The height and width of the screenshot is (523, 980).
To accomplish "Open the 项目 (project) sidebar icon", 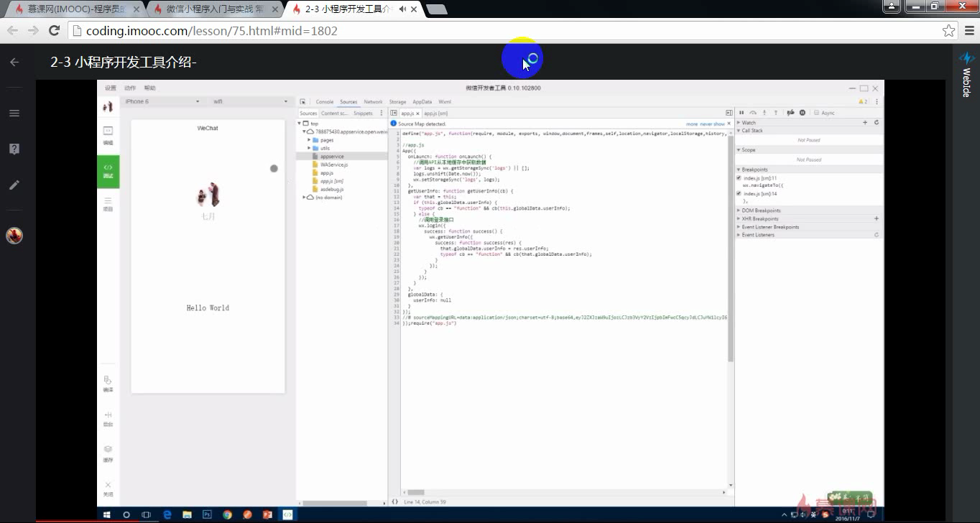I will [x=108, y=204].
